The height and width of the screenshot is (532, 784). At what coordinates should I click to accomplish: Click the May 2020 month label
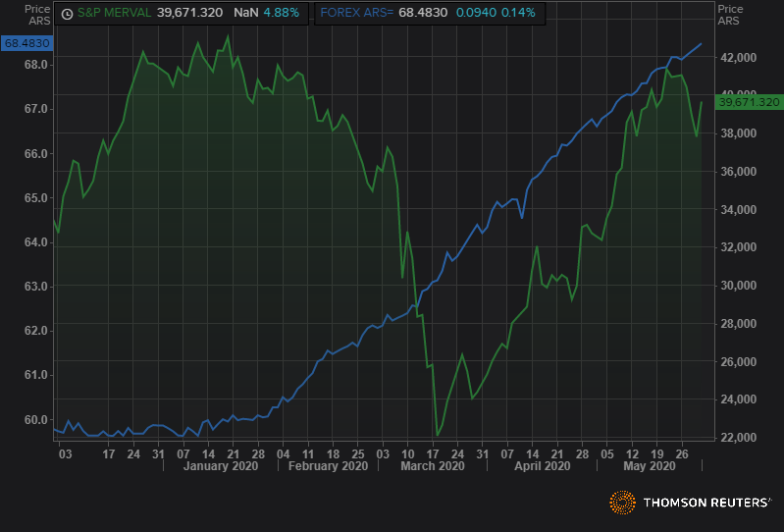pyautogui.click(x=649, y=466)
